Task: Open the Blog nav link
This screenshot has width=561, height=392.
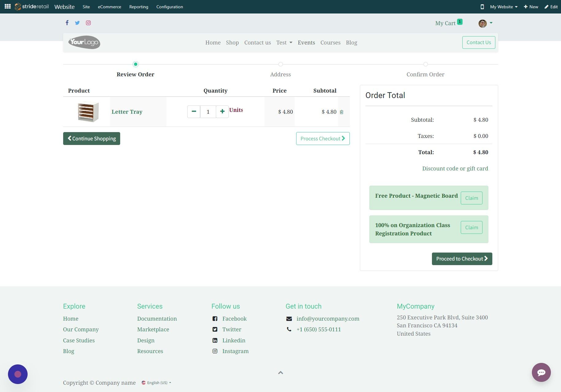Action: [352, 43]
